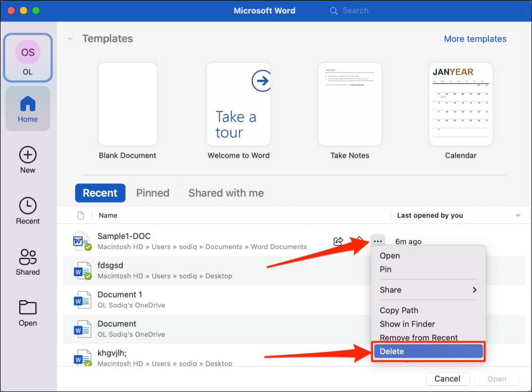
Task: Click the search magnifier icon in title bar
Action: [334, 11]
